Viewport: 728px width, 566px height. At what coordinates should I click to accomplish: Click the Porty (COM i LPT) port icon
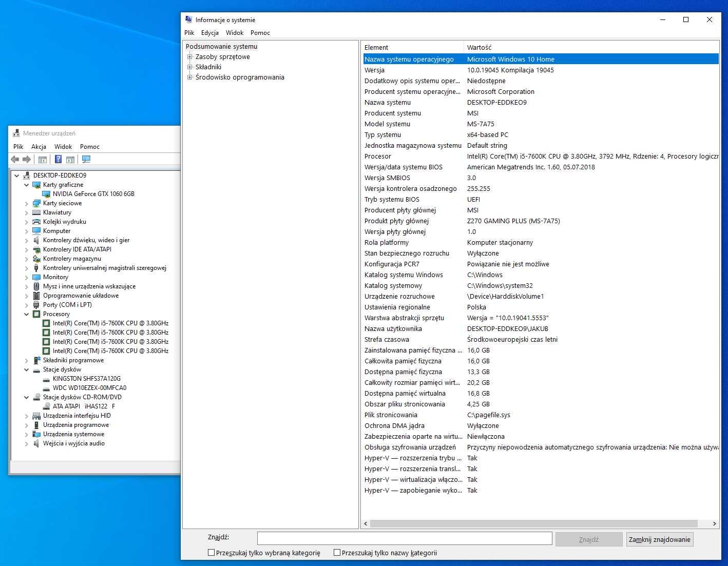pos(36,305)
